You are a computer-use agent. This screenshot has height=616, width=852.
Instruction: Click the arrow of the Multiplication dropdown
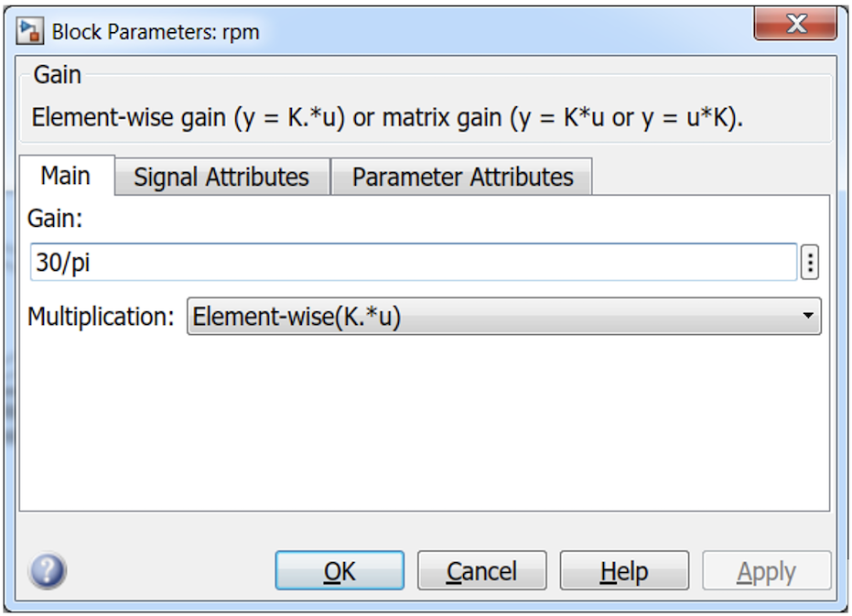[807, 317]
